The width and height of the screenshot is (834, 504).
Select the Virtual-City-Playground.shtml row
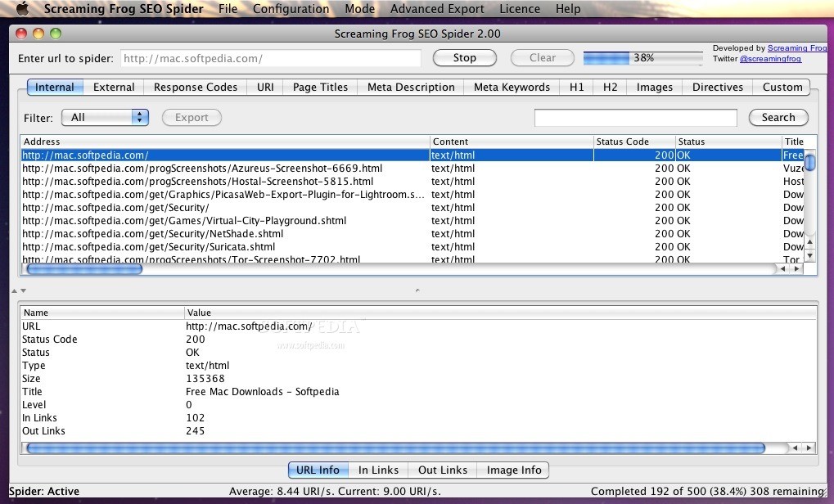[x=412, y=221]
